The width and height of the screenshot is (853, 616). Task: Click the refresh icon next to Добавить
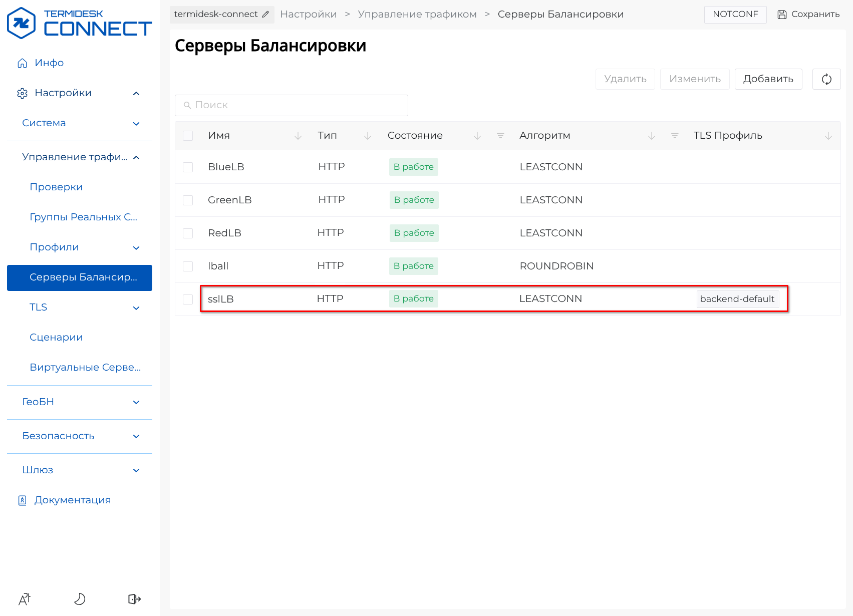[x=826, y=79]
